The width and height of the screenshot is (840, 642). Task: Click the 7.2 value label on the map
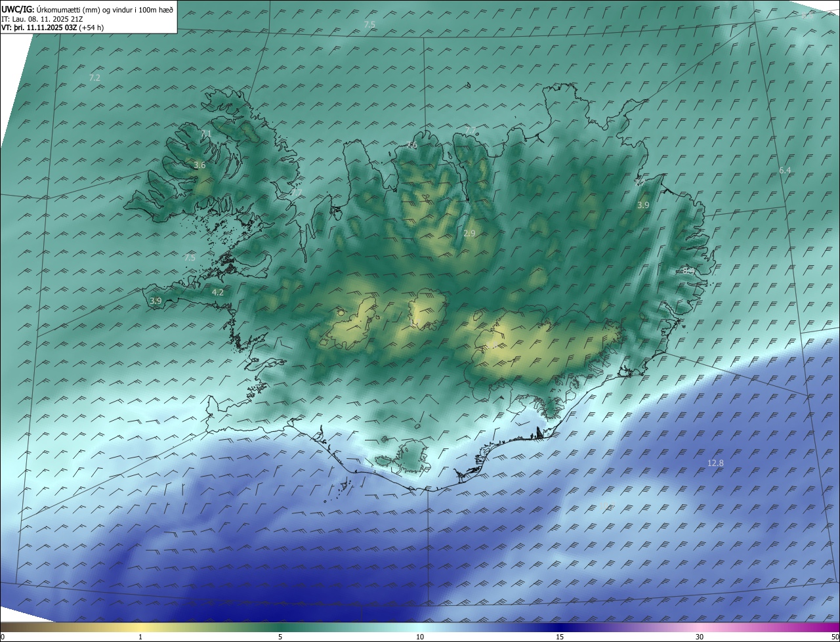pos(94,77)
